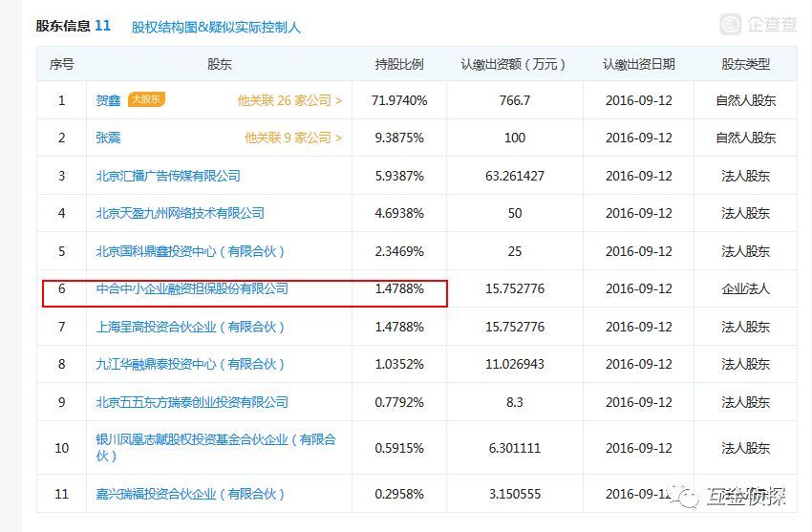Open 银川凤凰志赋股权投资基金合伙企业 link
The image size is (812, 532).
(x=216, y=448)
